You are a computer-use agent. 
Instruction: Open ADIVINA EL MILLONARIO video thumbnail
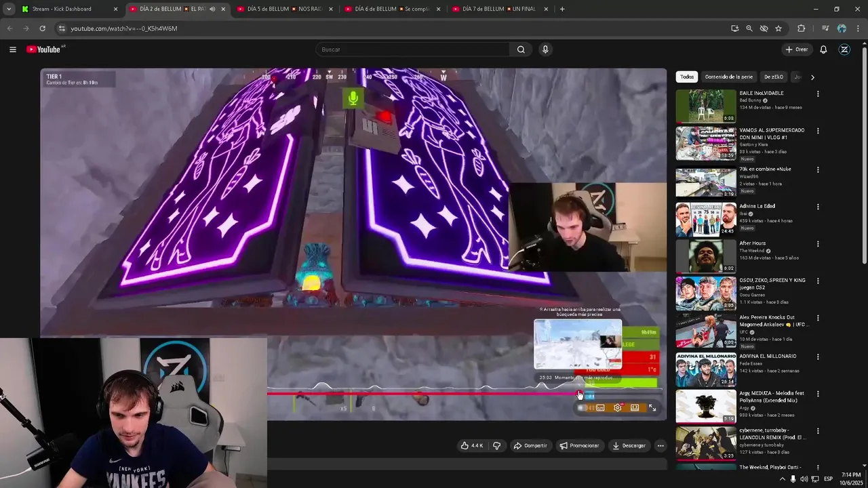[705, 369]
